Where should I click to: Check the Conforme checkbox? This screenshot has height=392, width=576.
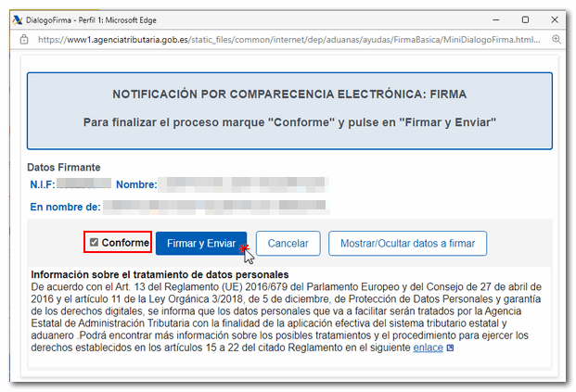(95, 243)
